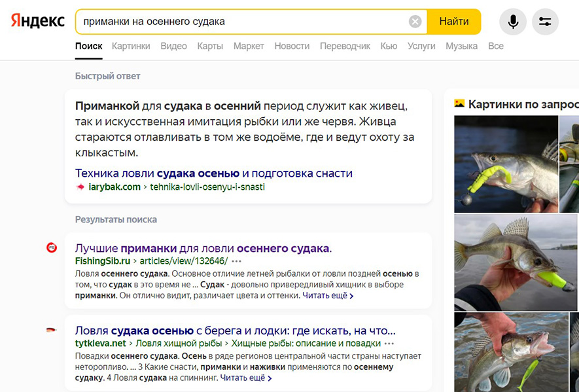Open 'Техника ловли судака осенью' link
Viewport: 579px width, 392px height.
pos(214,173)
